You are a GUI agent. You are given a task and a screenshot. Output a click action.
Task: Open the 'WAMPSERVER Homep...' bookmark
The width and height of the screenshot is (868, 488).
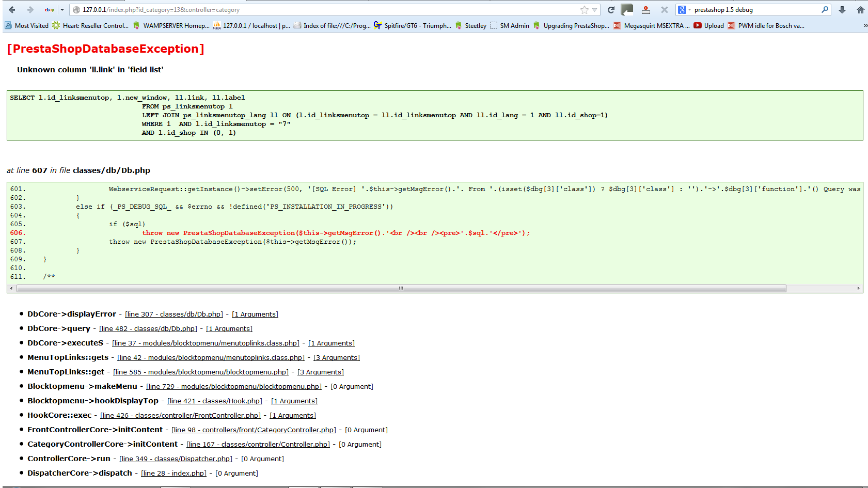[171, 26]
